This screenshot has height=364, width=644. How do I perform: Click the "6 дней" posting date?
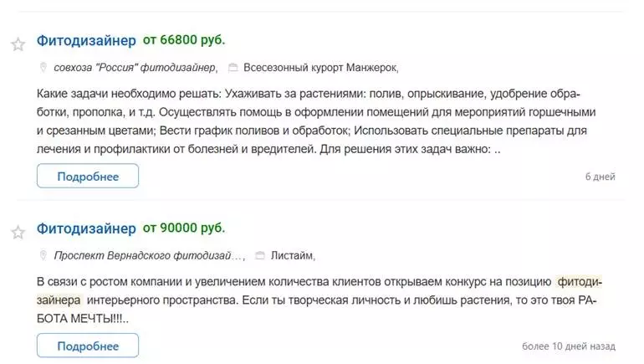tap(600, 177)
